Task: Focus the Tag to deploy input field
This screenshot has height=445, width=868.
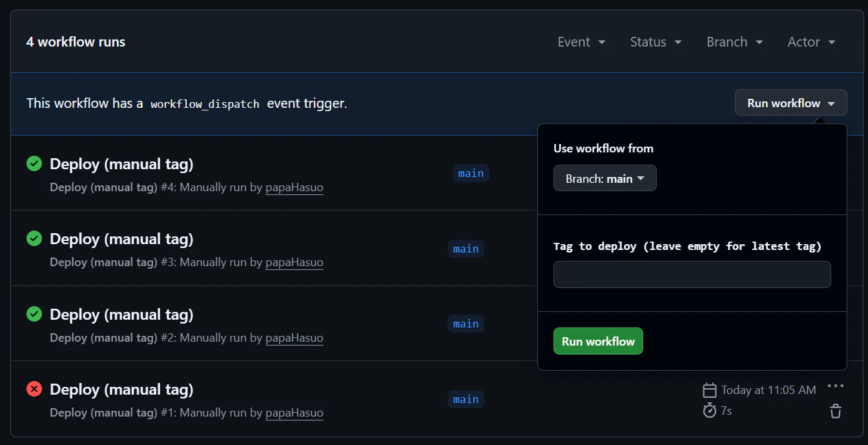Action: tap(692, 274)
